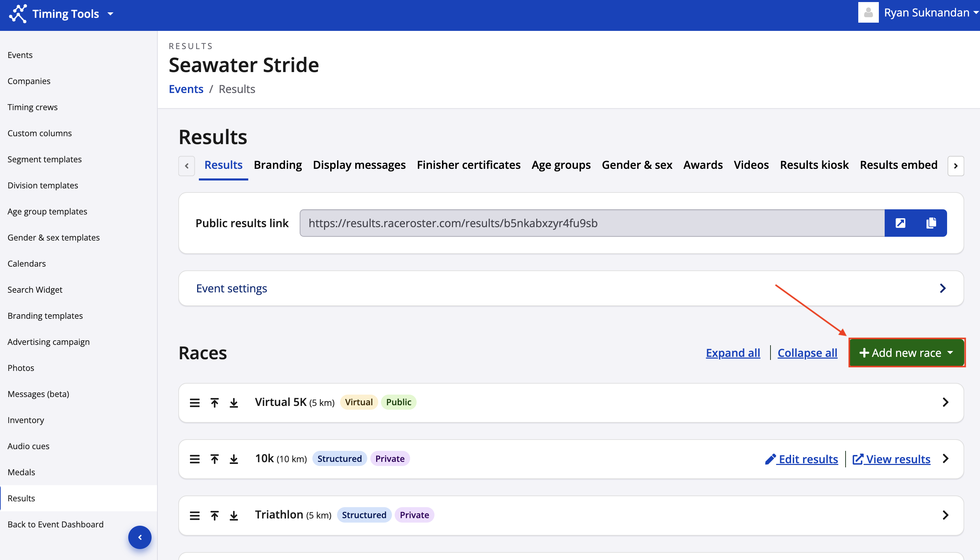980x560 pixels.
Task: Click drag handle for Triathlon race
Action: pos(194,515)
